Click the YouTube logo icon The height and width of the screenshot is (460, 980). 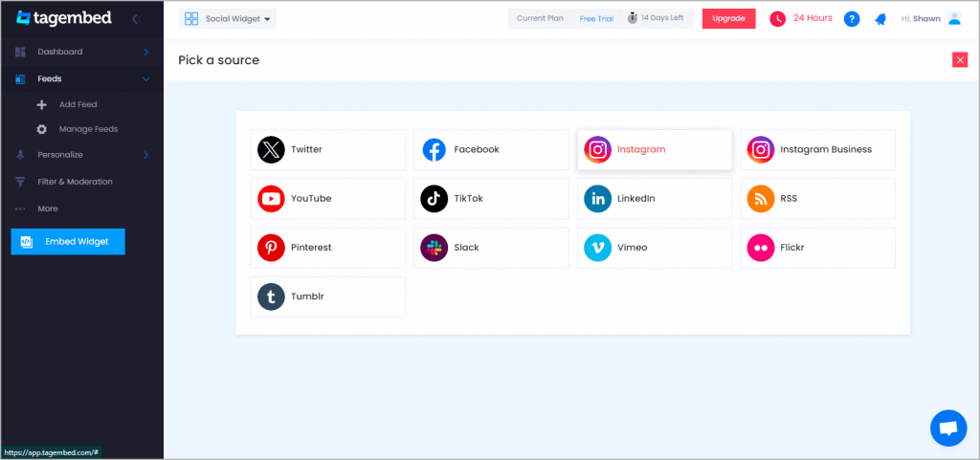pos(271,199)
